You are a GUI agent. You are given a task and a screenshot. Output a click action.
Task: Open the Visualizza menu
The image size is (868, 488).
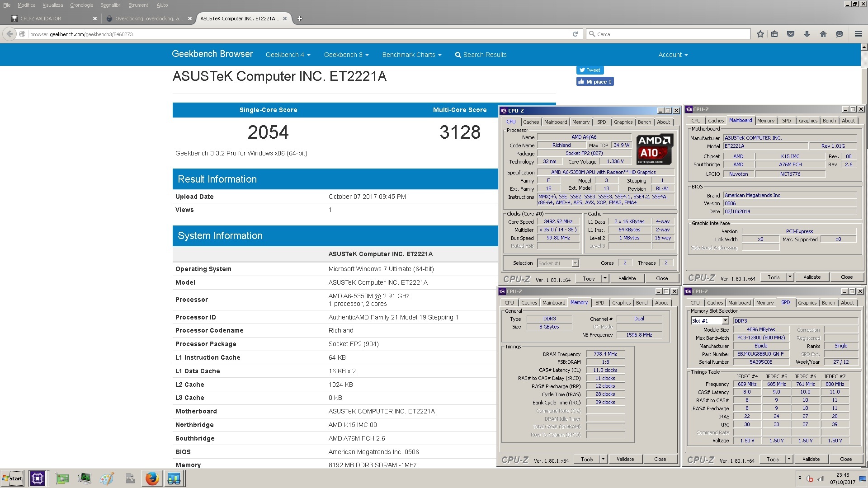click(53, 5)
